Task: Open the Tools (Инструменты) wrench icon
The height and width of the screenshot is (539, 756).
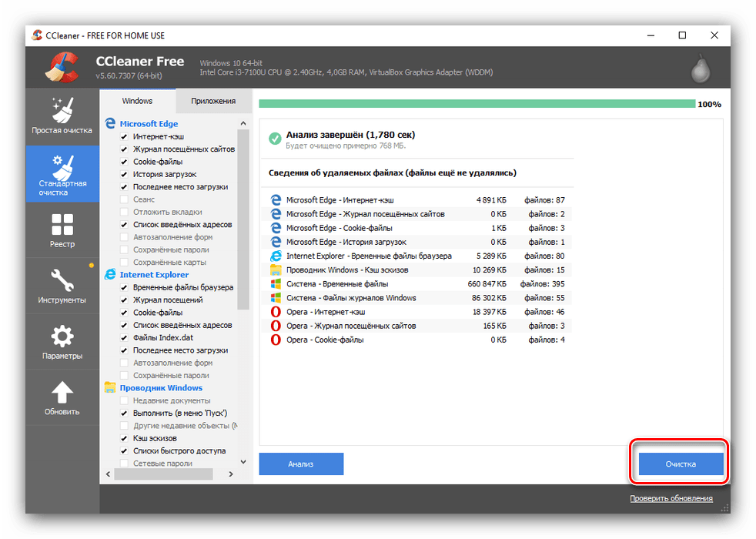Action: click(62, 286)
